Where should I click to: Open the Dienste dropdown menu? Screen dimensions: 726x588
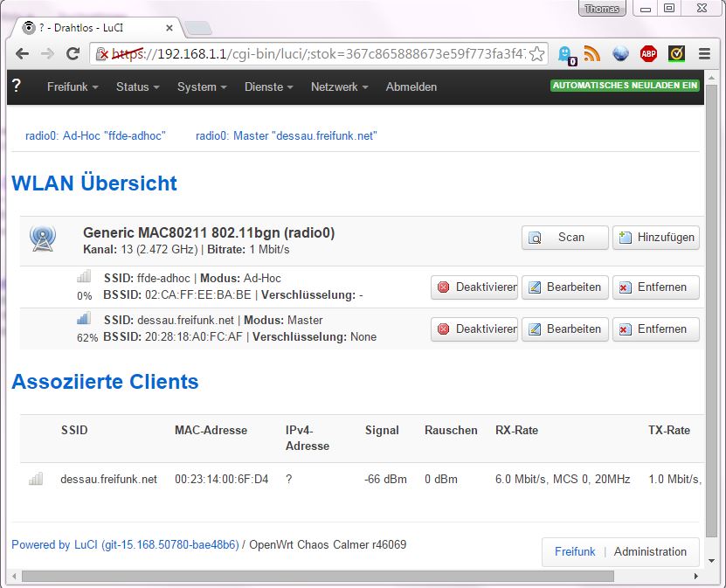click(268, 86)
